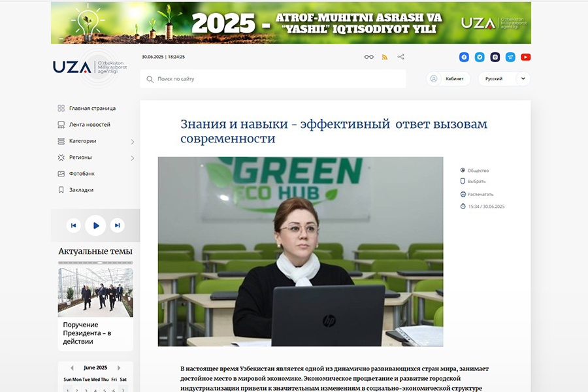588x392 pixels.
Task: Play the audio player
Action: [95, 225]
